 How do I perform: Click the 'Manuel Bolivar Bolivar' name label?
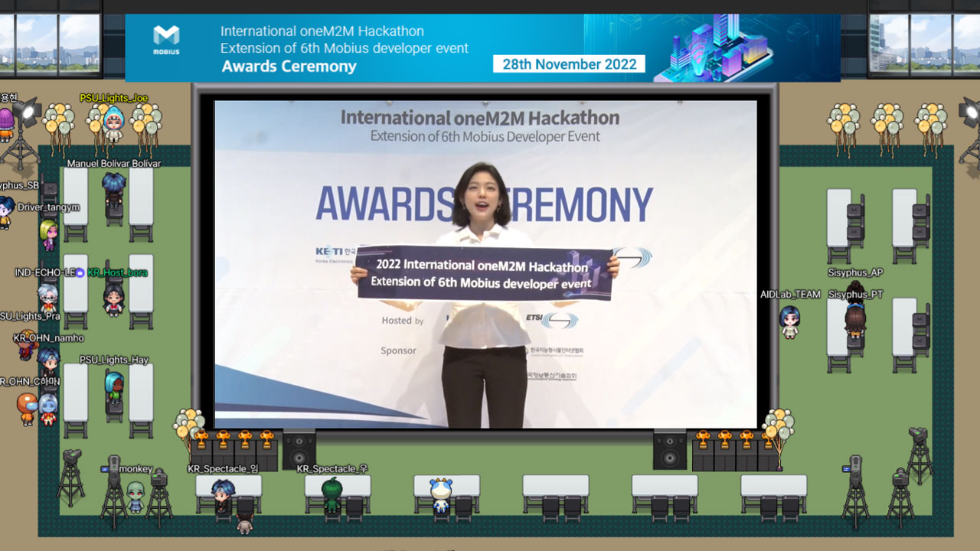coord(114,164)
